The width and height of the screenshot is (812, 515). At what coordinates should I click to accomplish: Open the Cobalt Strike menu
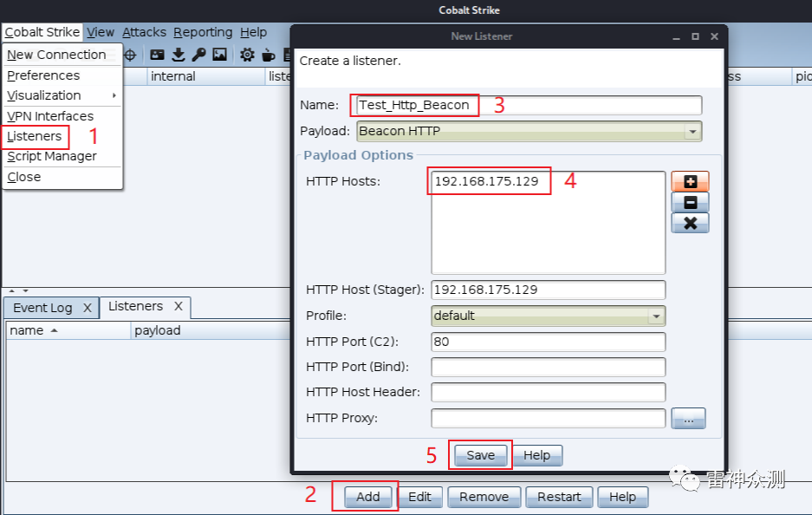click(x=42, y=32)
